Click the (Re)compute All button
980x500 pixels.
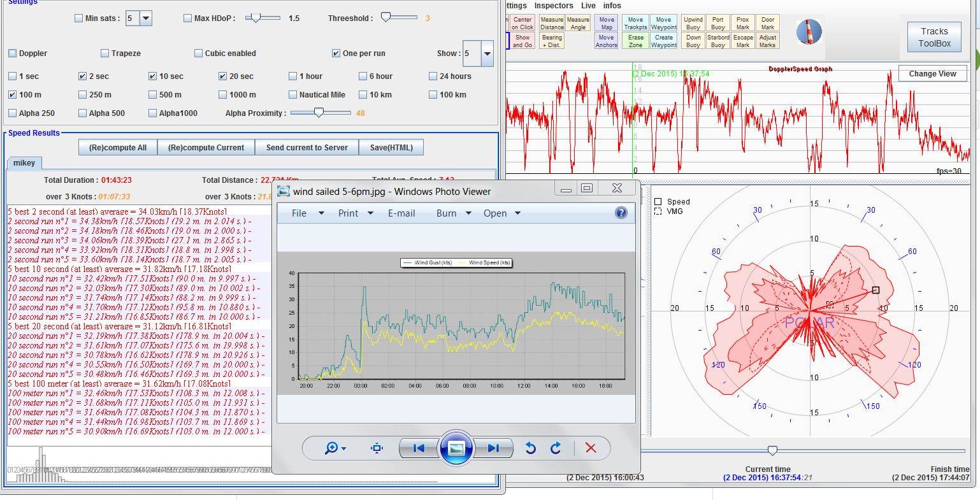click(118, 148)
